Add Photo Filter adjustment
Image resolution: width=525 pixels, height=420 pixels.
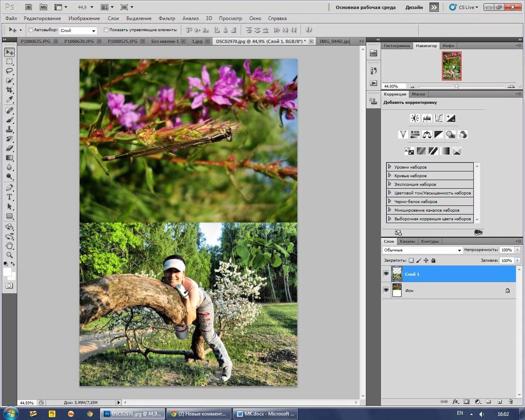451,135
